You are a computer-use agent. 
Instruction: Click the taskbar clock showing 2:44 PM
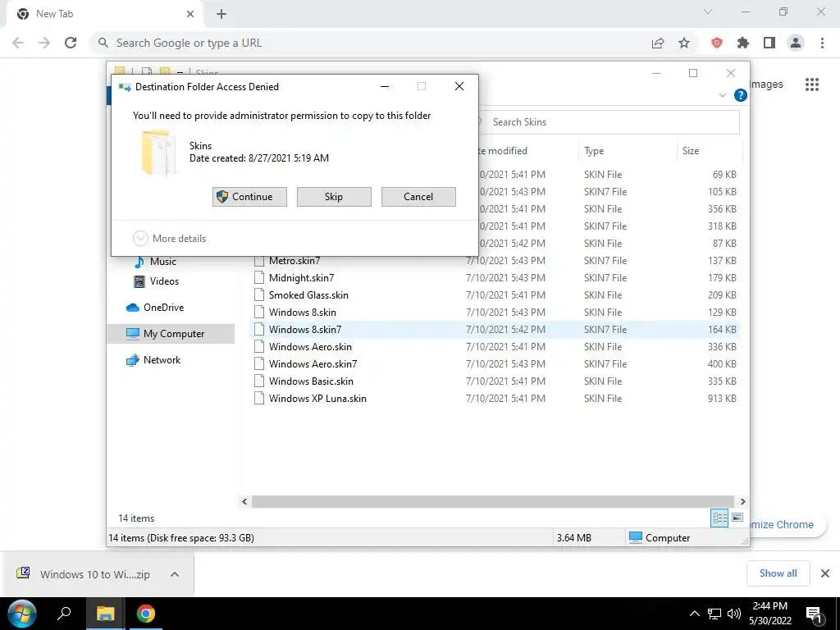pyautogui.click(x=769, y=614)
